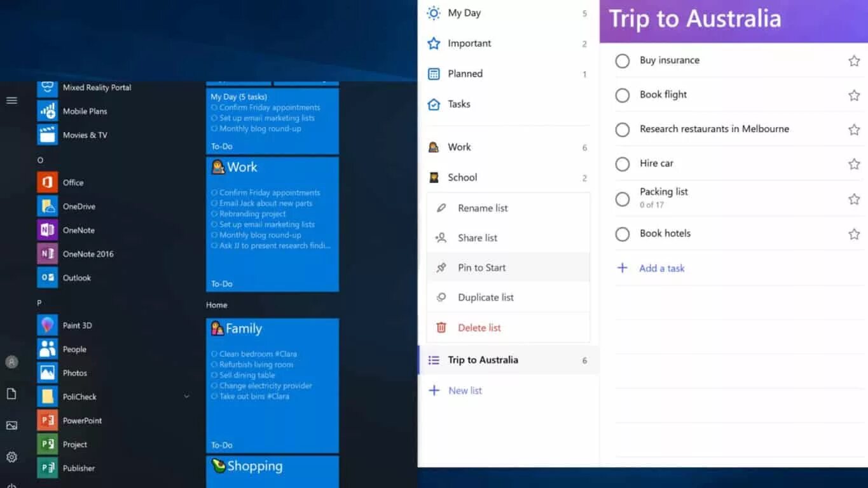Viewport: 868px width, 488px height.
Task: Complete Research restaurants in Melbourne task
Action: coord(623,130)
